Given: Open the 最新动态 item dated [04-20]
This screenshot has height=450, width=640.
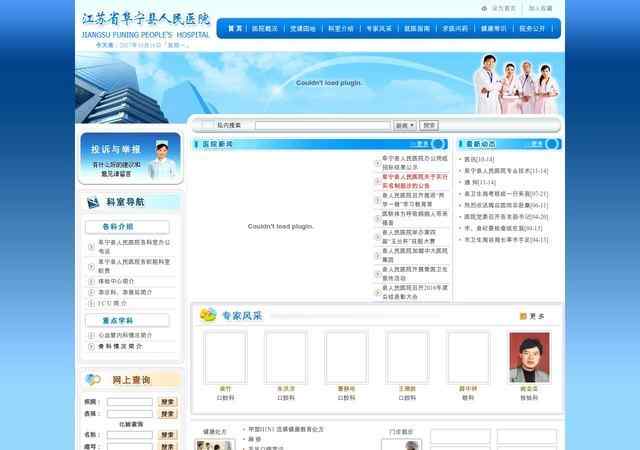Looking at the screenshot, I should coord(506,217).
